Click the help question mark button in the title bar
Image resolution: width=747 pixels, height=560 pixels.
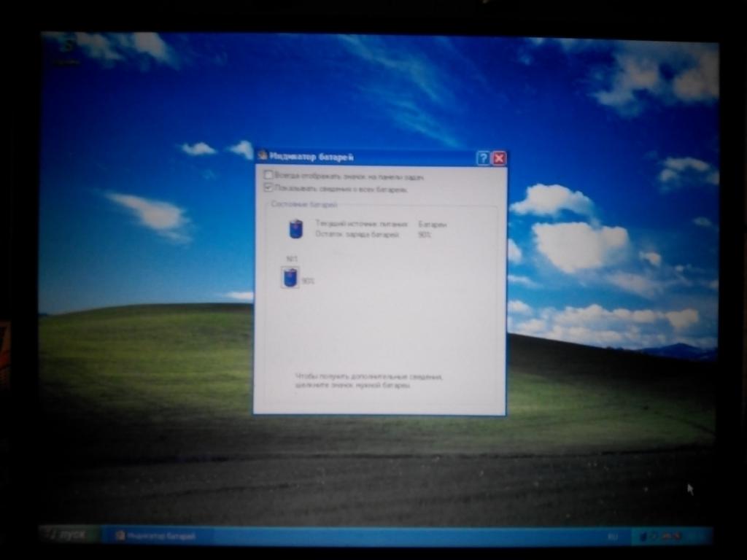coord(483,158)
